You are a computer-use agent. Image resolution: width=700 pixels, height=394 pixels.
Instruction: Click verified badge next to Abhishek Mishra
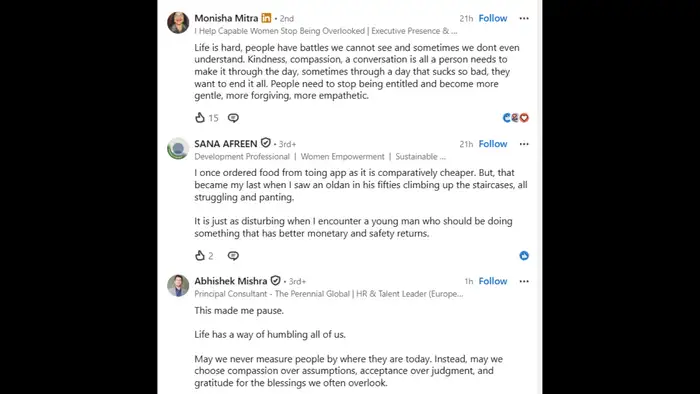tap(275, 280)
